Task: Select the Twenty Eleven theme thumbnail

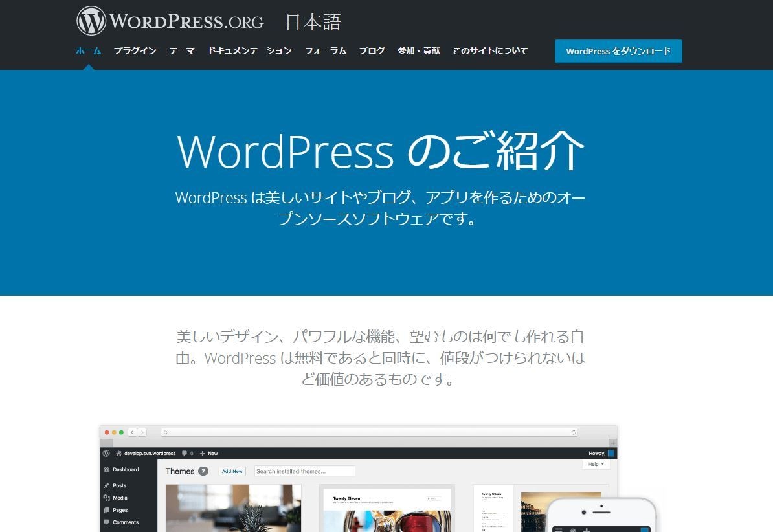Action: (x=387, y=508)
